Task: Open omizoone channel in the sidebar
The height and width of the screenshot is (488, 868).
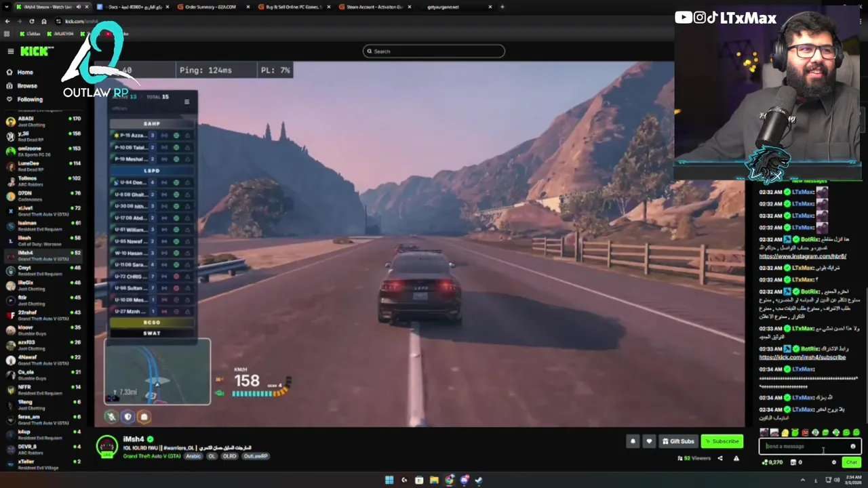Action: point(42,151)
